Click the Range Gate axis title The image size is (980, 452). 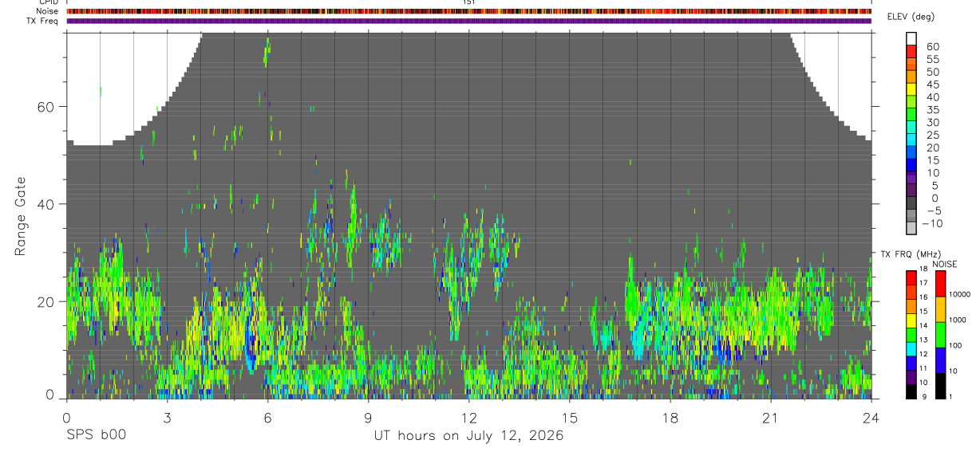[22, 215]
